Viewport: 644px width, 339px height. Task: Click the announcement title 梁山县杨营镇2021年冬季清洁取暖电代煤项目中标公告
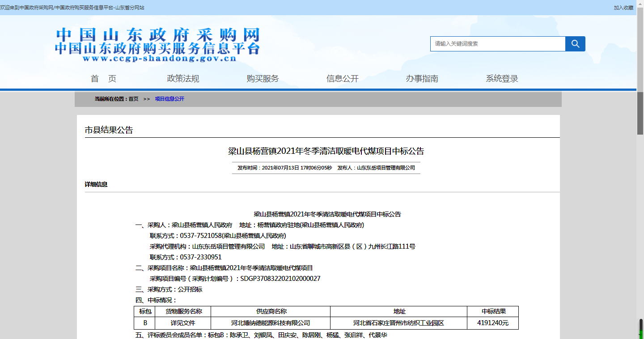(x=326, y=151)
